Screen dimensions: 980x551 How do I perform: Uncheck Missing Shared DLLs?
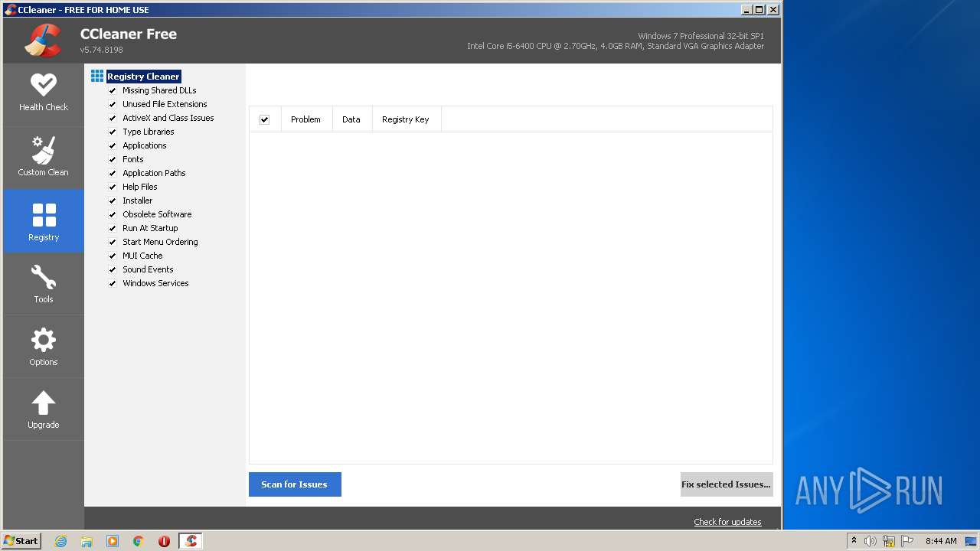(x=113, y=90)
